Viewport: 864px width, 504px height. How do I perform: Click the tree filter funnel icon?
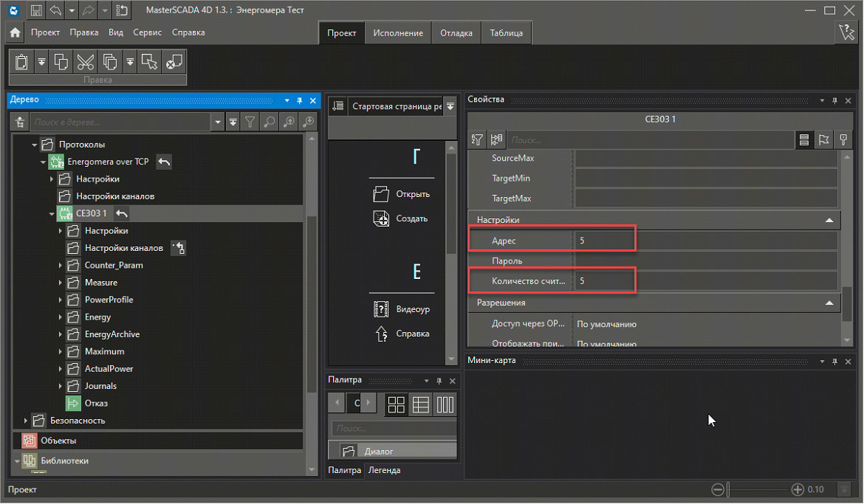250,122
